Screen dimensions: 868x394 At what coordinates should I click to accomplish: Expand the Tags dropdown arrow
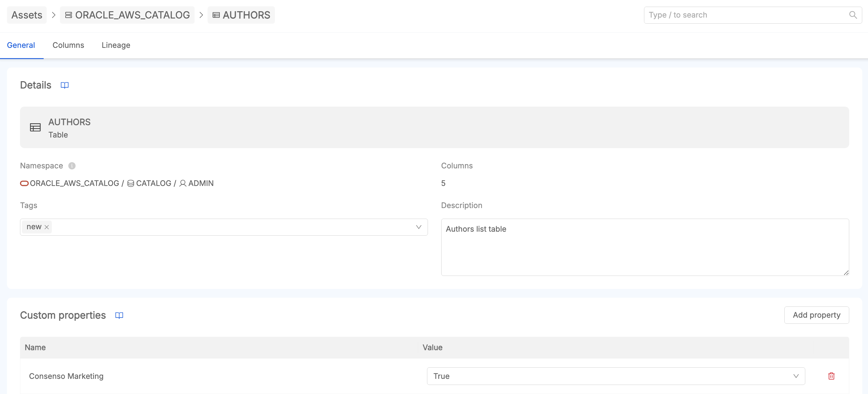419,226
